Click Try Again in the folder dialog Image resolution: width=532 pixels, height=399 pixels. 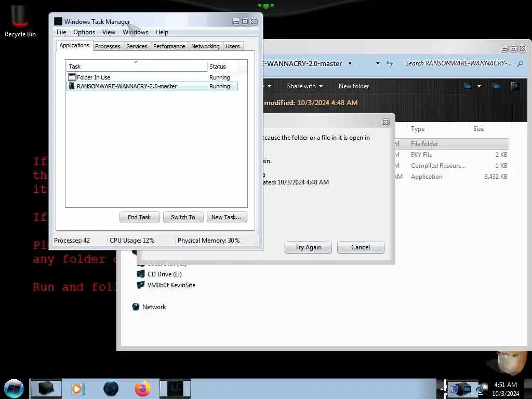tap(308, 247)
